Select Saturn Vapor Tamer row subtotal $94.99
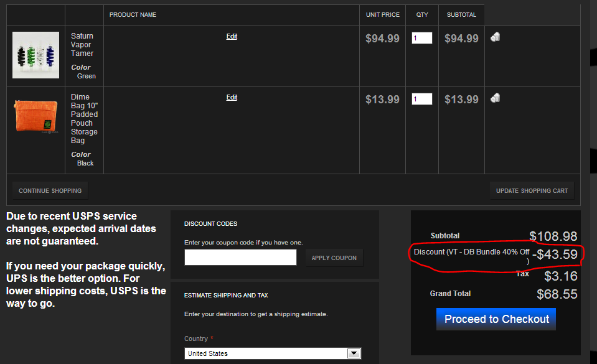Screen dimensions: 597x364 point(461,39)
